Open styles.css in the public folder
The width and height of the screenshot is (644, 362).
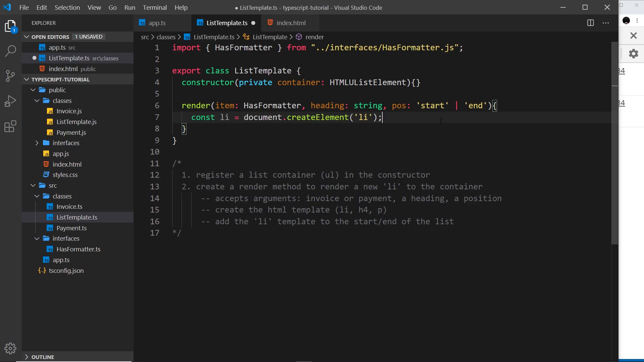click(x=65, y=175)
